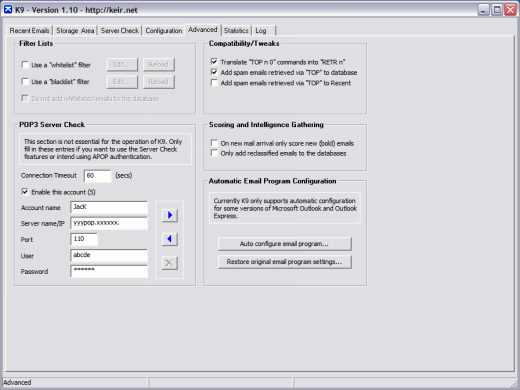Click the Password field

click(x=109, y=271)
